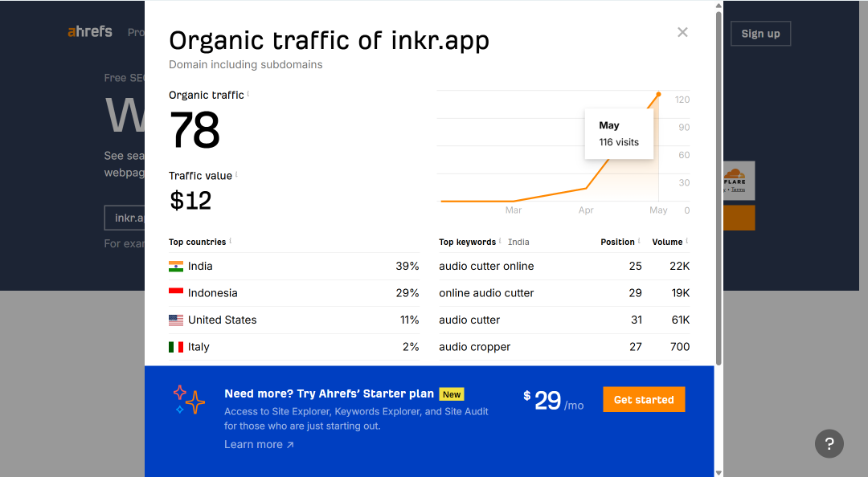Select keyword 'audio cutter online'
This screenshot has width=868, height=477.
486,266
